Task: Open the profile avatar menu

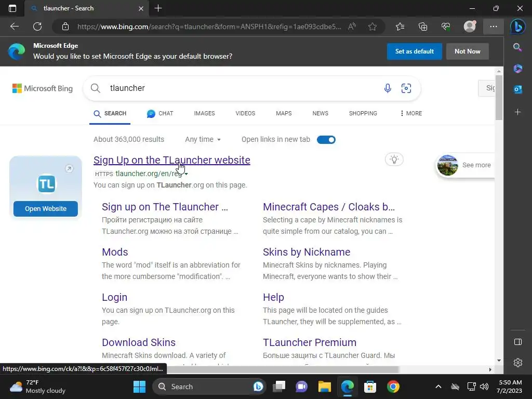Action: click(x=470, y=26)
